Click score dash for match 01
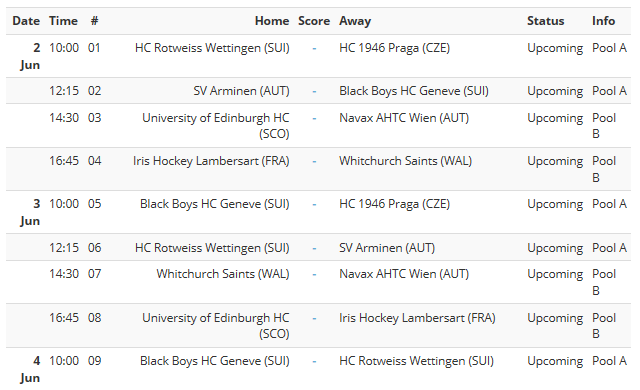The width and height of the screenshot is (640, 390). coord(314,48)
